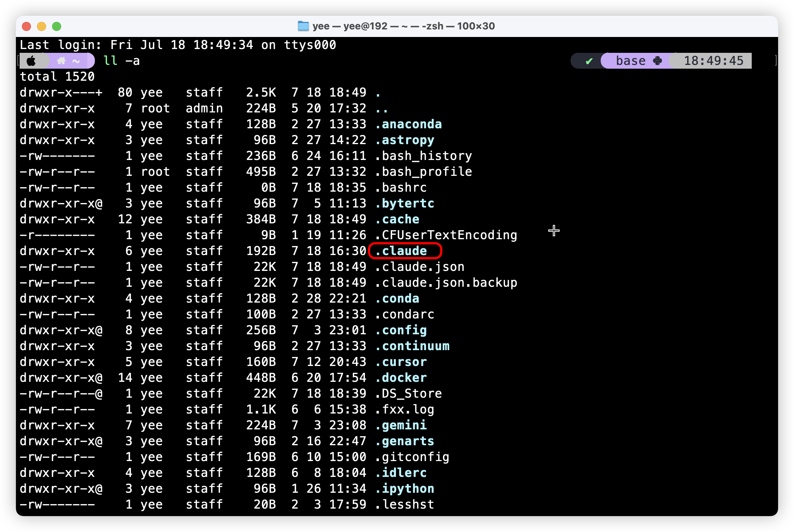Click the yellow minimize window button
The height and width of the screenshot is (532, 794).
pyautogui.click(x=42, y=26)
